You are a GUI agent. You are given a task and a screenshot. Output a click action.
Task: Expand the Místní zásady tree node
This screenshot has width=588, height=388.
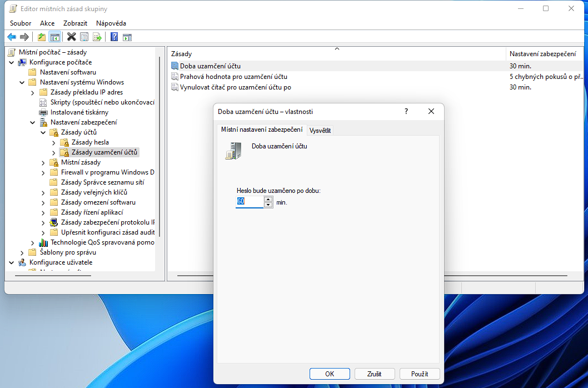[43, 162]
